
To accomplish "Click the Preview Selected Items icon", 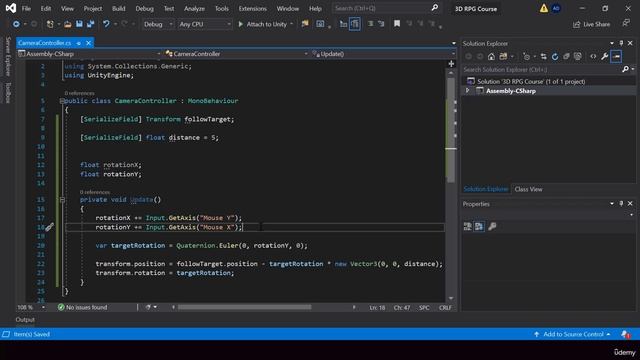I will tap(616, 57).
